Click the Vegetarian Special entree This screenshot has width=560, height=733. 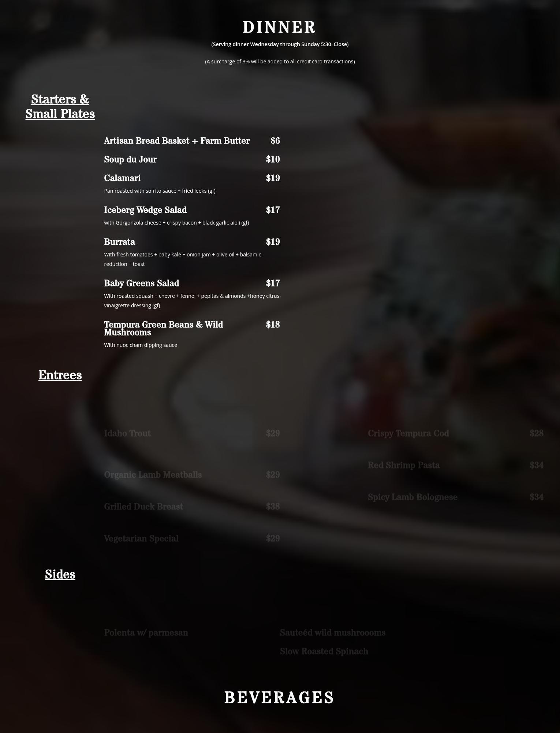coord(141,538)
